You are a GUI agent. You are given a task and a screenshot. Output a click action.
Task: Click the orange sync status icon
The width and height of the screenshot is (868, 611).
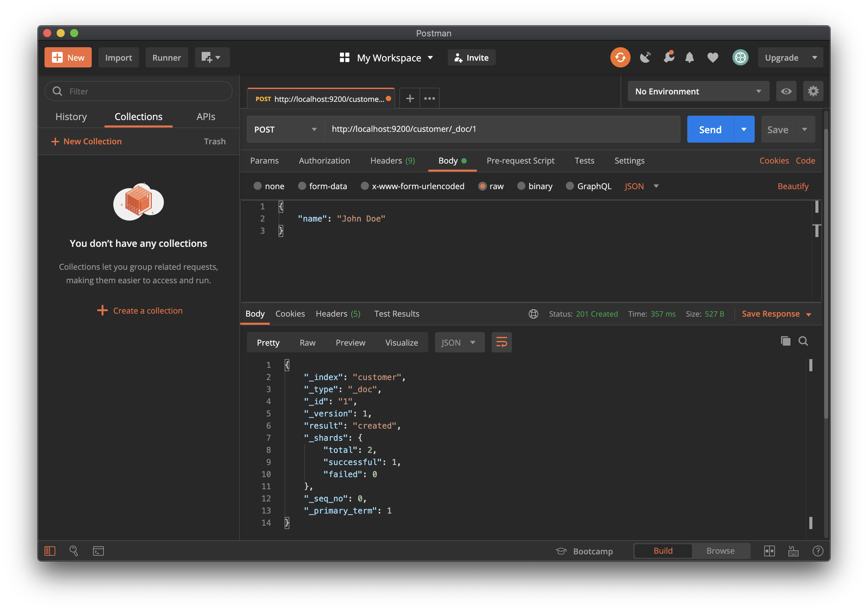pos(620,57)
